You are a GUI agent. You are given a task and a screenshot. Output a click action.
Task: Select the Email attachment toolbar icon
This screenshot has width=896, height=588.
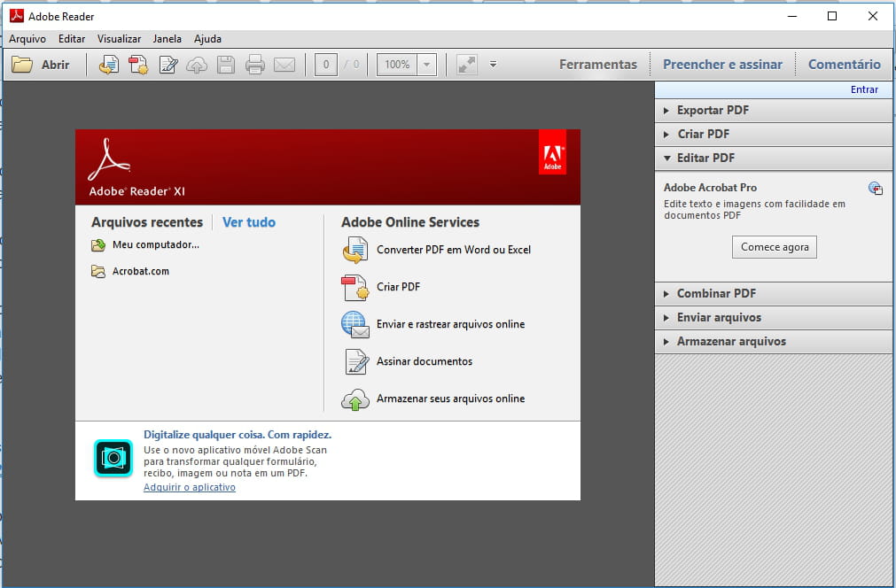284,64
